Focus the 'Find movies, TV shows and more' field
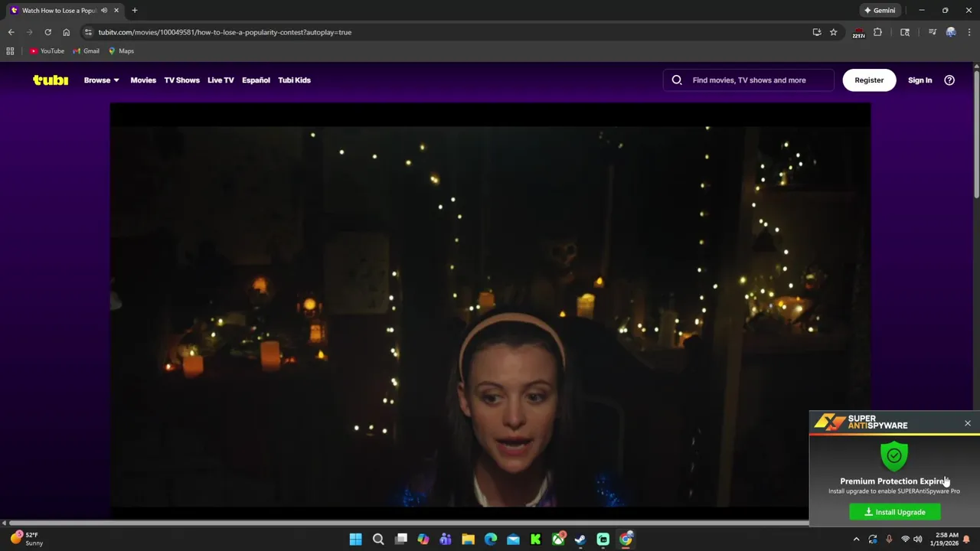980x551 pixels. click(749, 80)
